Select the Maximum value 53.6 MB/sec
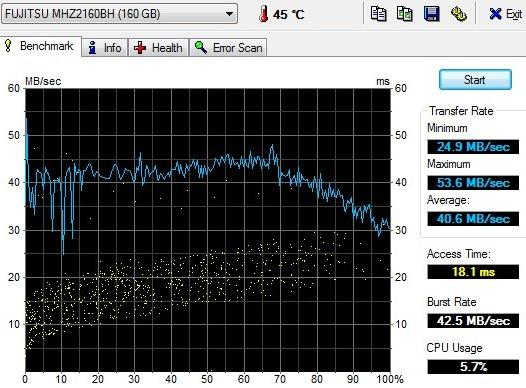The height and width of the screenshot is (388, 526). pos(473,183)
